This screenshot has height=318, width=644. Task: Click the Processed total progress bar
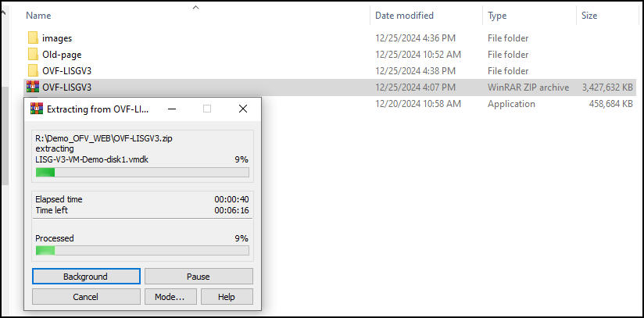142,251
